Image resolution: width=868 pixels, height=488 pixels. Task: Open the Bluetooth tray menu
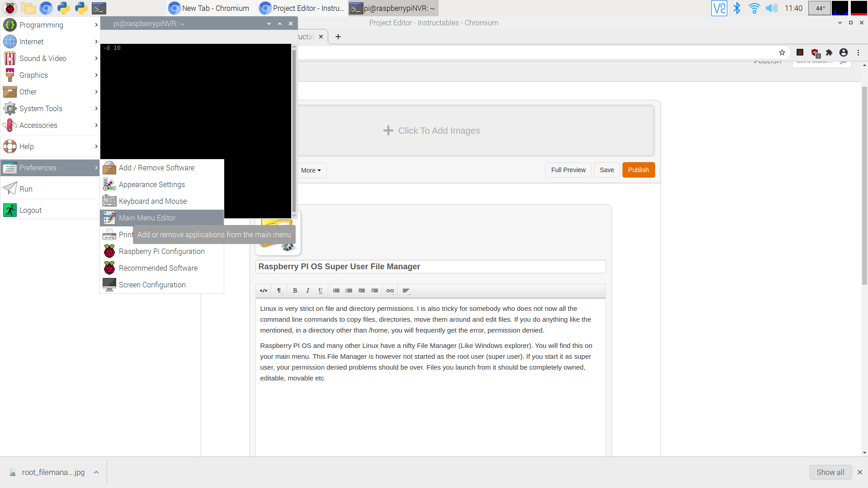point(737,8)
